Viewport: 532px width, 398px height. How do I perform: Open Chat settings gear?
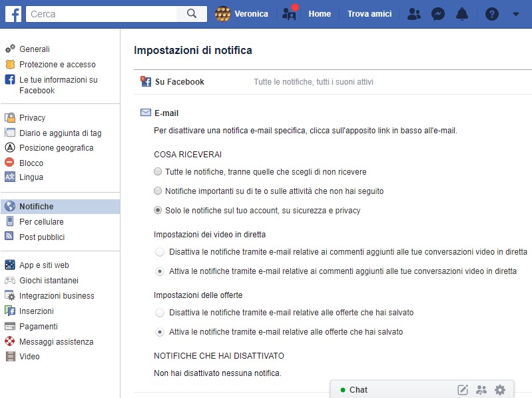point(500,389)
